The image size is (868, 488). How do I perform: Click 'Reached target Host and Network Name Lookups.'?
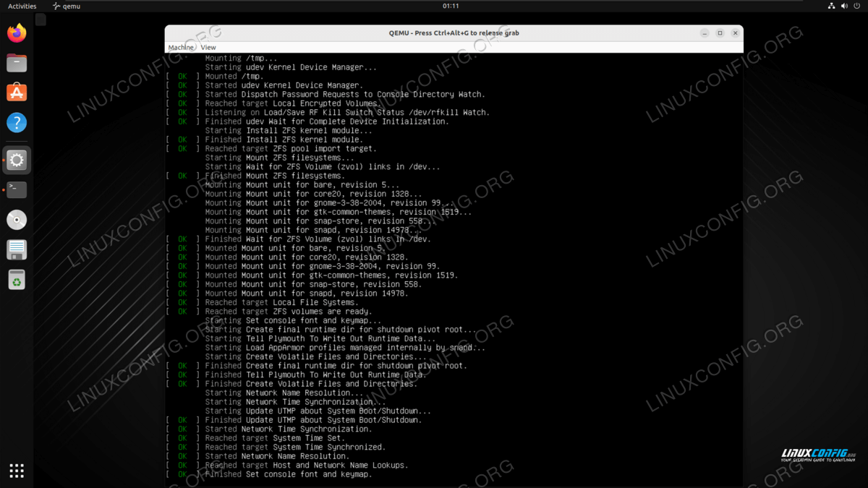[307, 465]
